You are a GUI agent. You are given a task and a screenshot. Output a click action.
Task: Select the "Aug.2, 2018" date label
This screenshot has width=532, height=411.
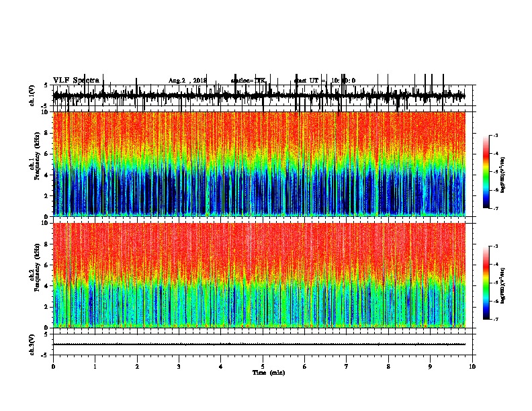pos(187,81)
